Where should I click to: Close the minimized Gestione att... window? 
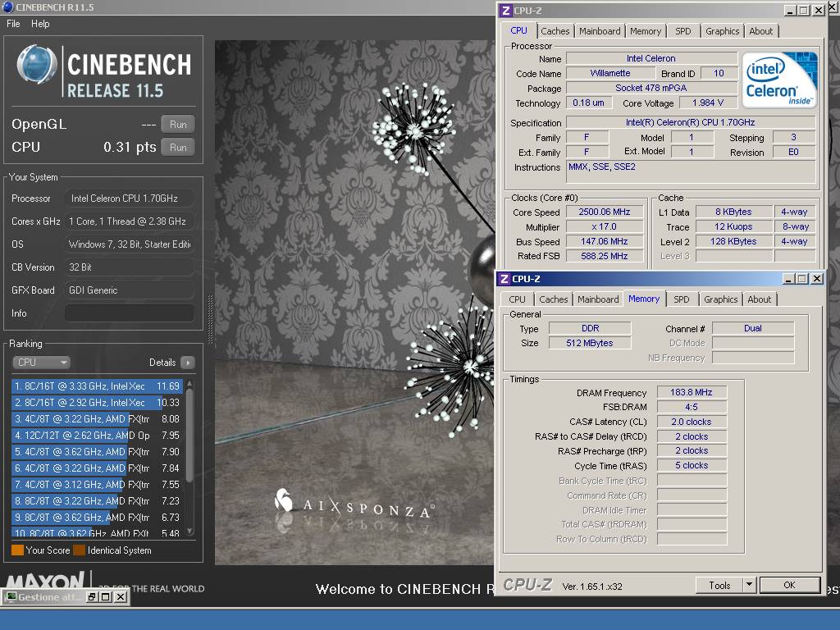tap(121, 597)
